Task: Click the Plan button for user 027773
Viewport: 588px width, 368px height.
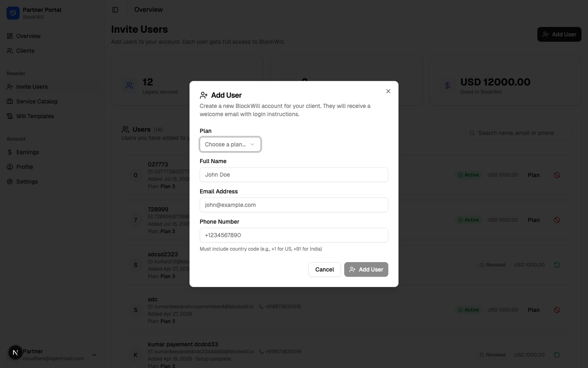Action: [534, 175]
